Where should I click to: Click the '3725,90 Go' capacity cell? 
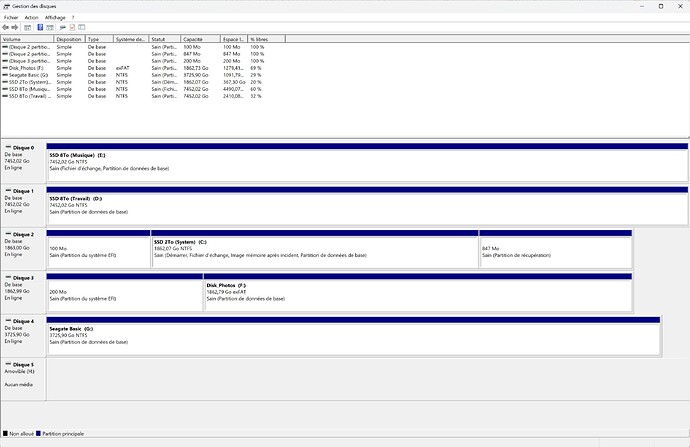[196, 75]
